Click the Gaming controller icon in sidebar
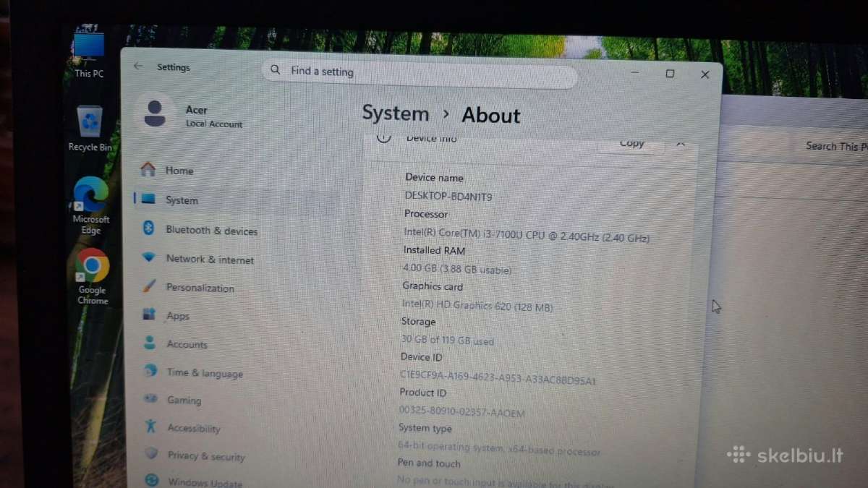The image size is (868, 488). click(150, 398)
